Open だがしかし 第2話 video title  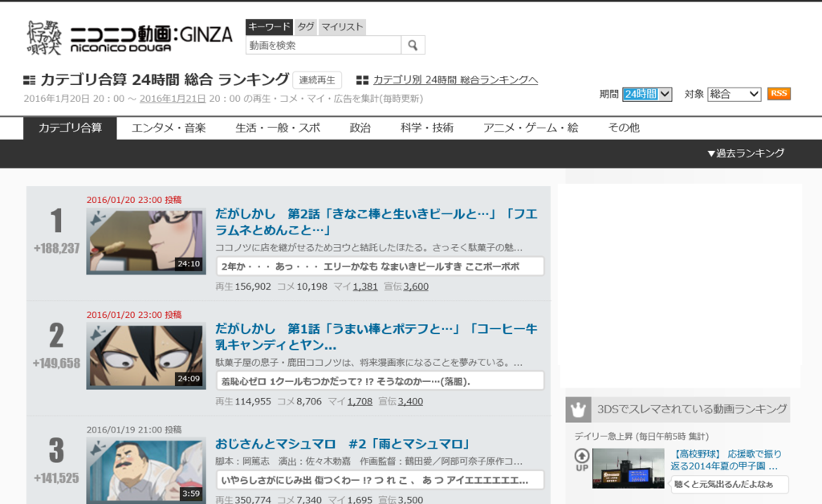pos(376,222)
